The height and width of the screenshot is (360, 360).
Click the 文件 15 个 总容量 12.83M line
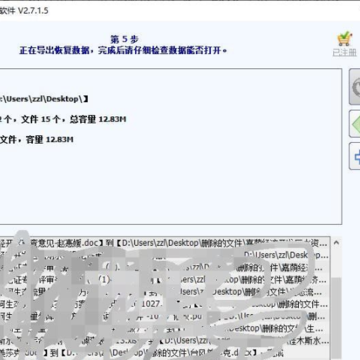click(63, 119)
